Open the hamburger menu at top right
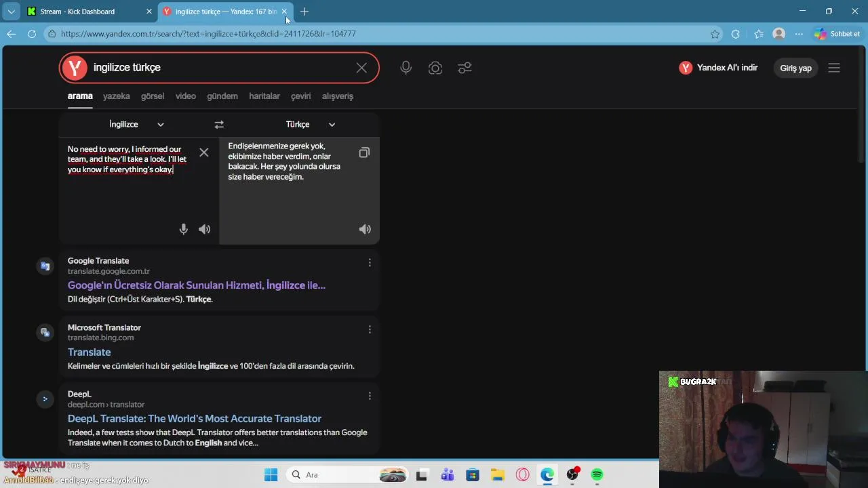 coord(834,68)
